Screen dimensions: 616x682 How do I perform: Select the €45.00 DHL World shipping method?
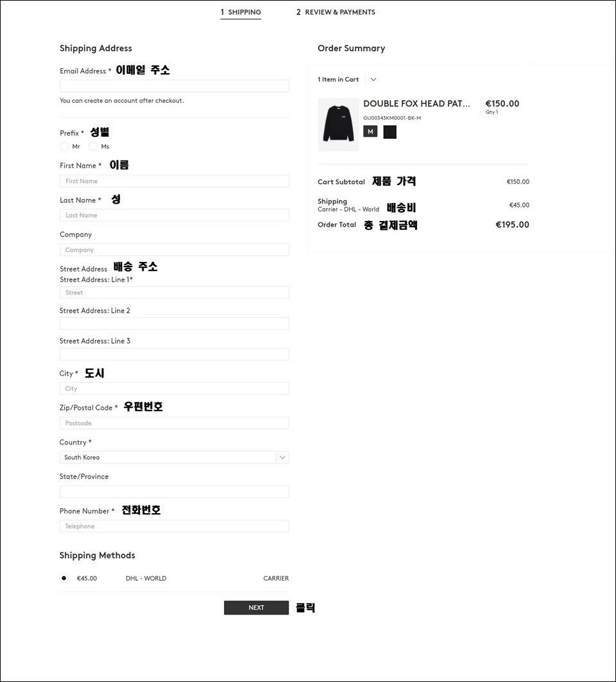pos(64,578)
